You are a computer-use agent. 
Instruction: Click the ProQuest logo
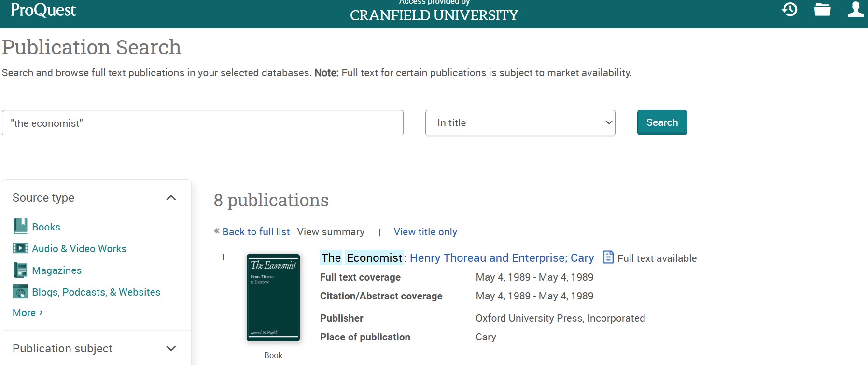coord(43,10)
